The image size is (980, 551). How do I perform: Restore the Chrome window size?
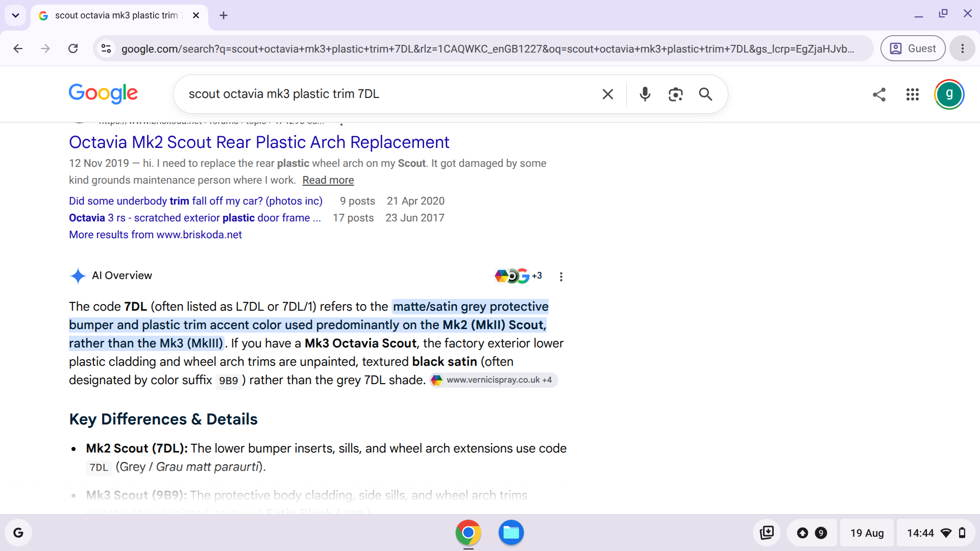pos(943,14)
